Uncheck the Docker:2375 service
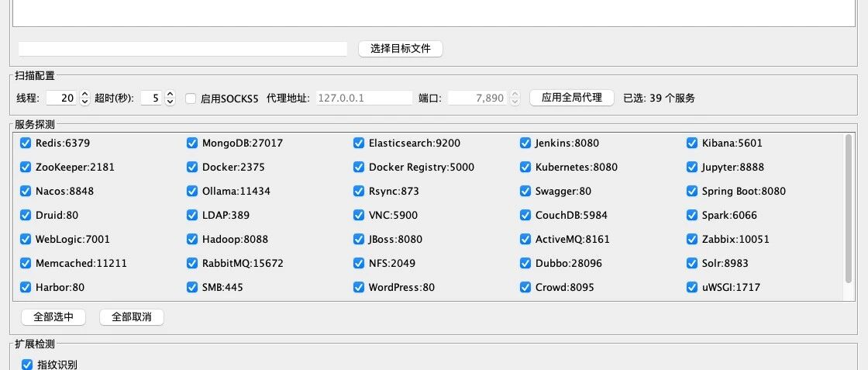Image resolution: width=868 pixels, height=370 pixels. pyautogui.click(x=192, y=167)
